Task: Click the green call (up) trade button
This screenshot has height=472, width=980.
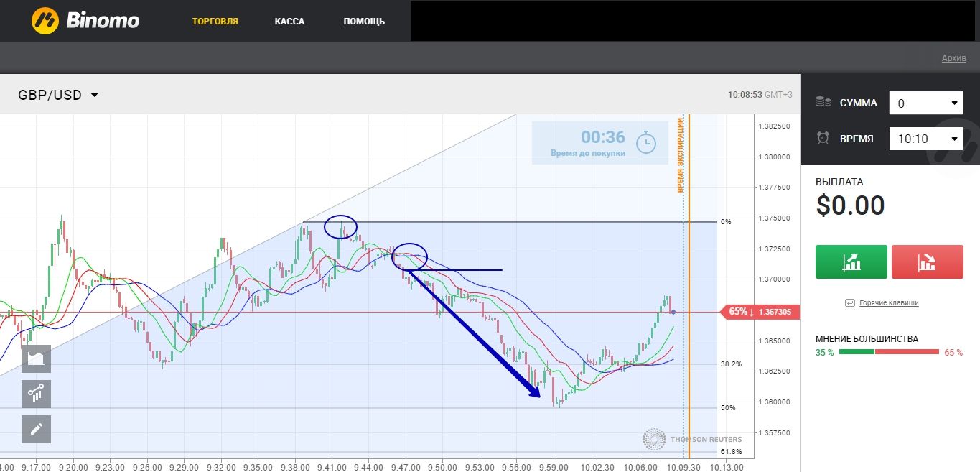Action: (x=851, y=262)
